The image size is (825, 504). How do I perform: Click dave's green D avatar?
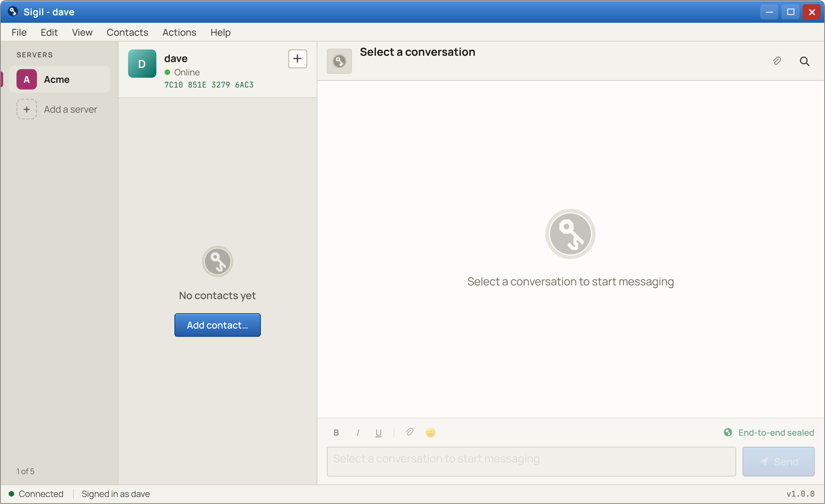(x=142, y=64)
